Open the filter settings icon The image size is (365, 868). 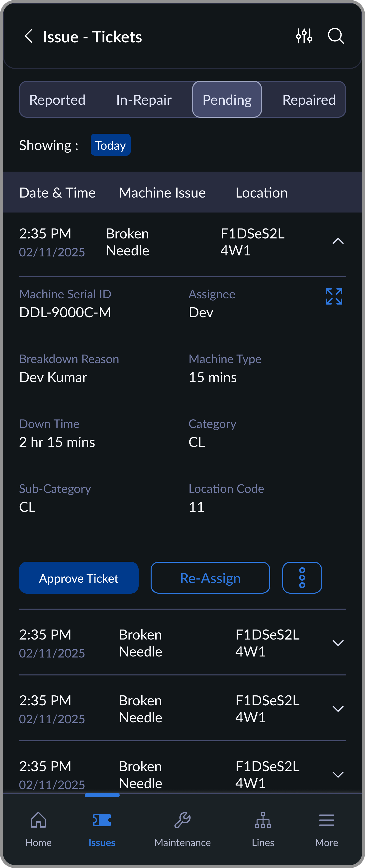click(x=304, y=36)
